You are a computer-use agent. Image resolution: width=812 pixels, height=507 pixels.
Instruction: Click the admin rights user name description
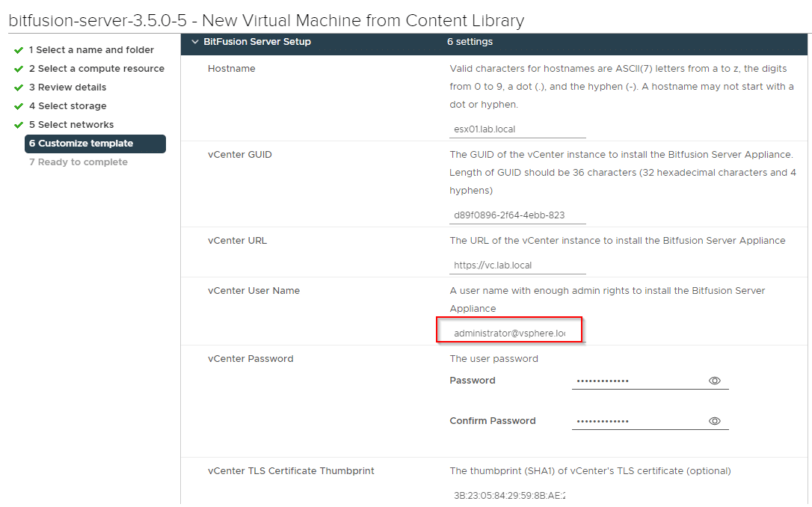click(x=607, y=299)
